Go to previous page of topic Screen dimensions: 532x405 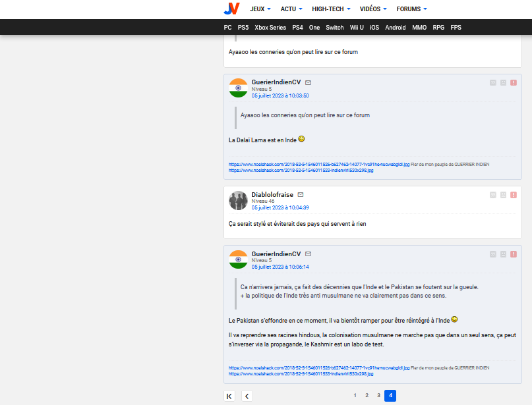(x=247, y=396)
